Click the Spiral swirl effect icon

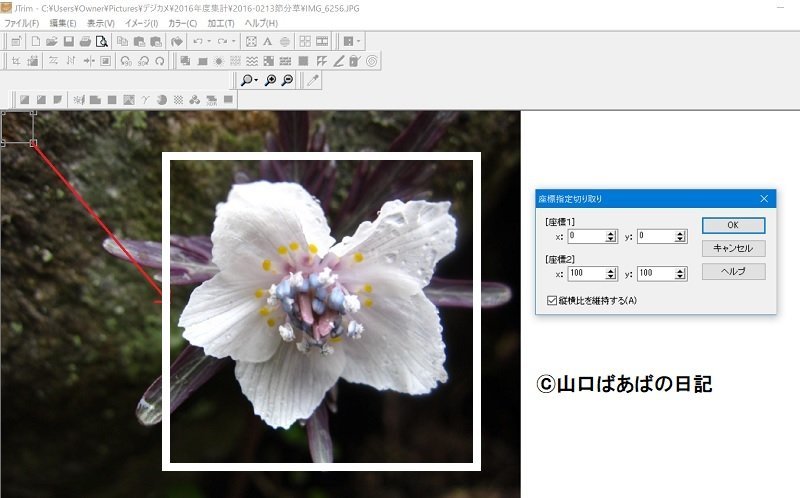[x=372, y=61]
